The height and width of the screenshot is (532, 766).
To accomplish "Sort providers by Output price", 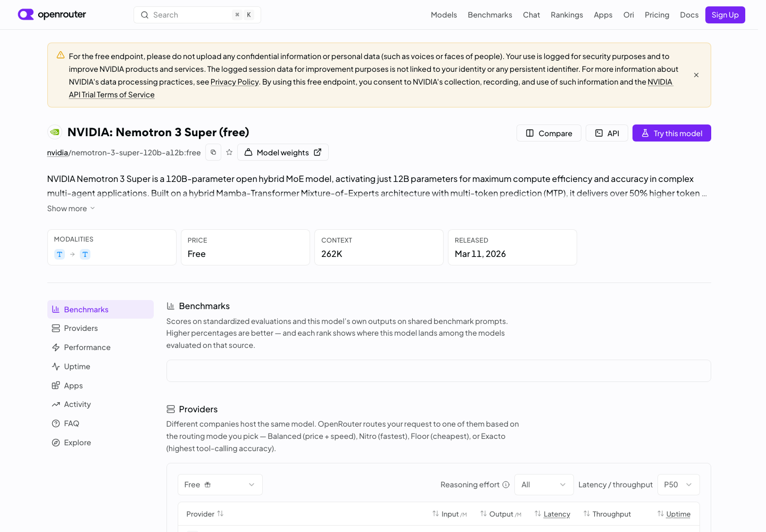I will pos(501,514).
